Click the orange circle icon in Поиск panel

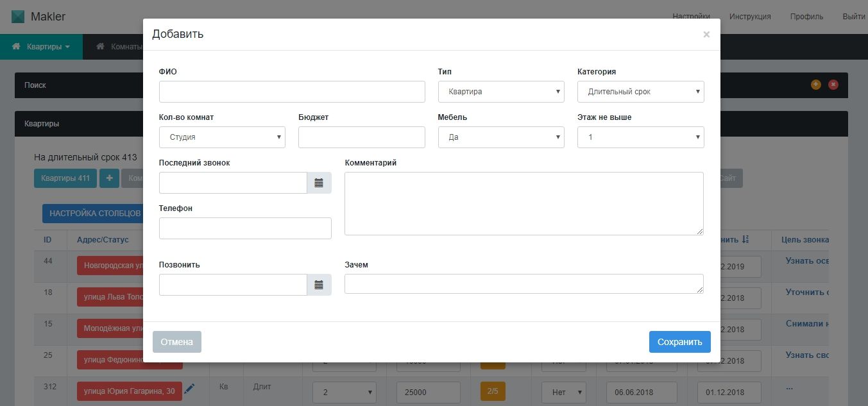point(816,85)
